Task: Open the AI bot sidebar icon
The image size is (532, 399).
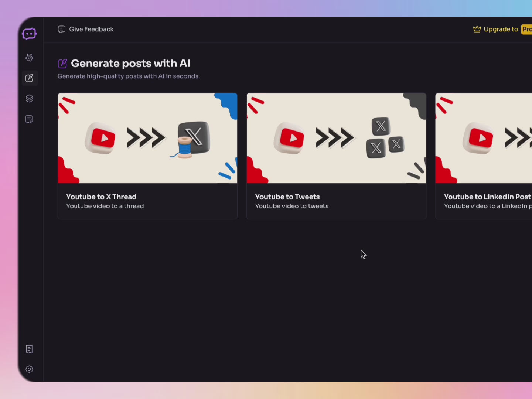Action: click(x=29, y=58)
